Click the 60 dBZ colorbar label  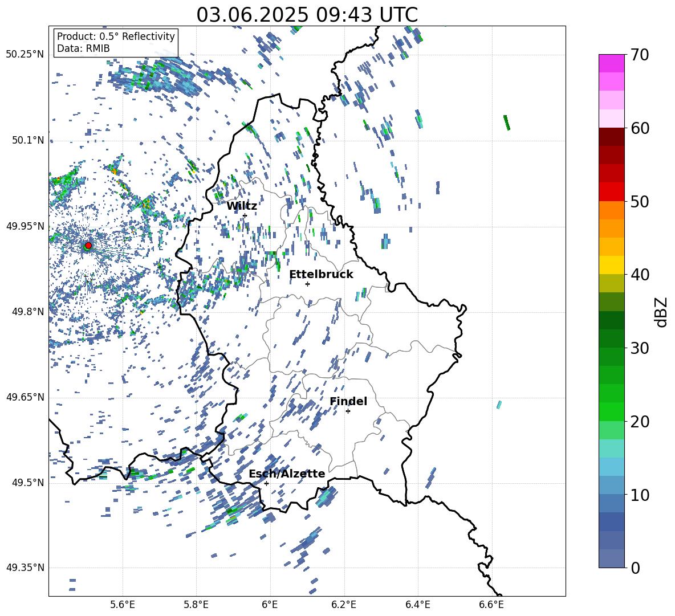click(x=640, y=128)
